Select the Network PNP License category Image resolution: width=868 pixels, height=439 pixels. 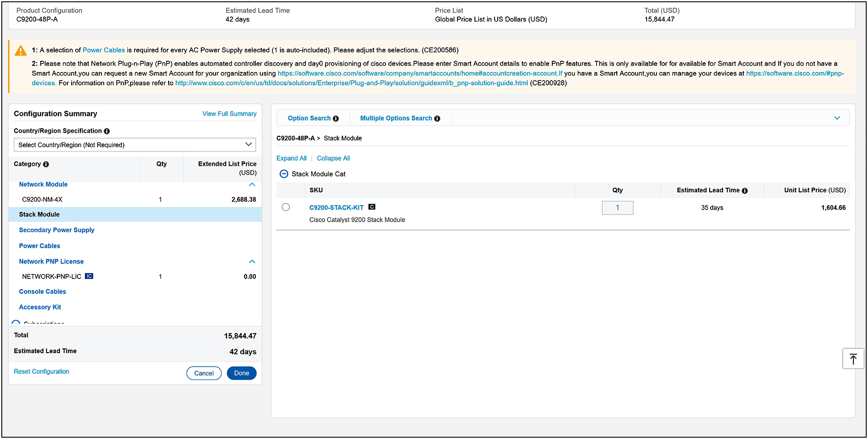click(51, 262)
